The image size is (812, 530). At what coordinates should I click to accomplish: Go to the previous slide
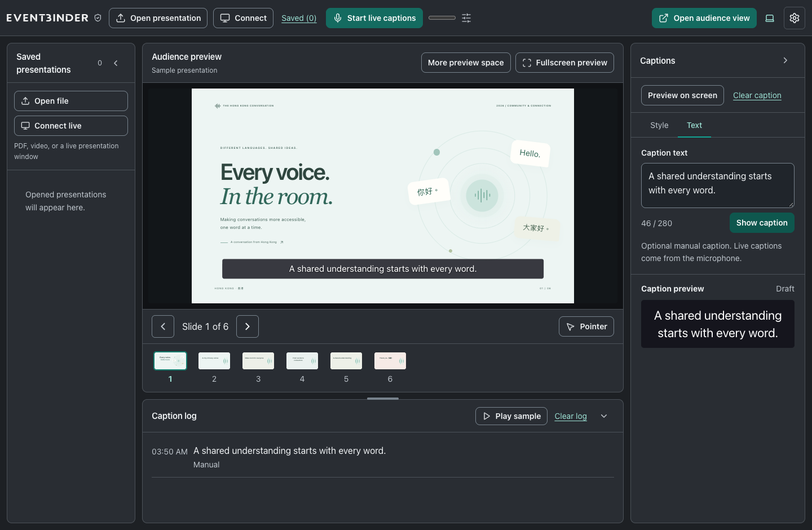click(163, 326)
